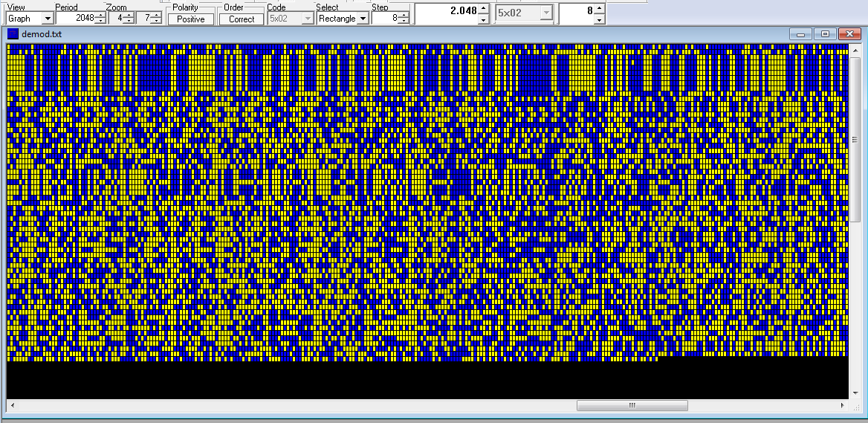Decrease Period with its down arrow
This screenshot has width=868, height=423.
coord(101,21)
